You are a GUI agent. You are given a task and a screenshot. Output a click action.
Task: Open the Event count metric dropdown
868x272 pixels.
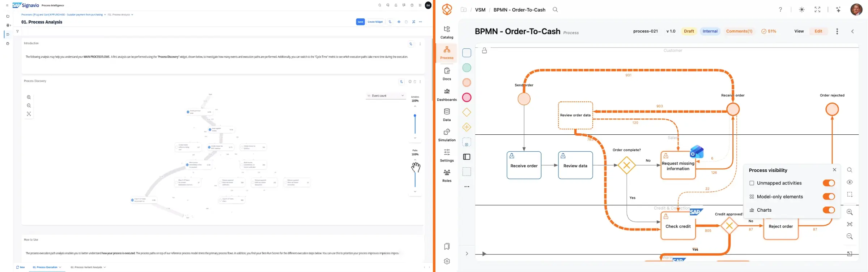pos(386,96)
